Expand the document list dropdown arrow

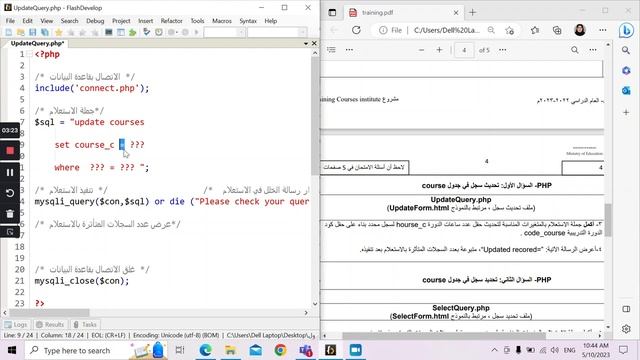[306, 43]
